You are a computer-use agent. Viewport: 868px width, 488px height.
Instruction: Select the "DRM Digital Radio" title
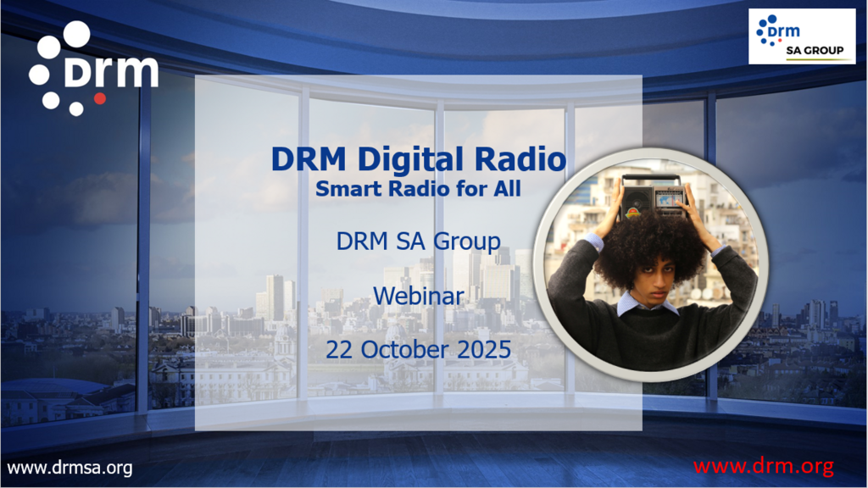point(418,160)
